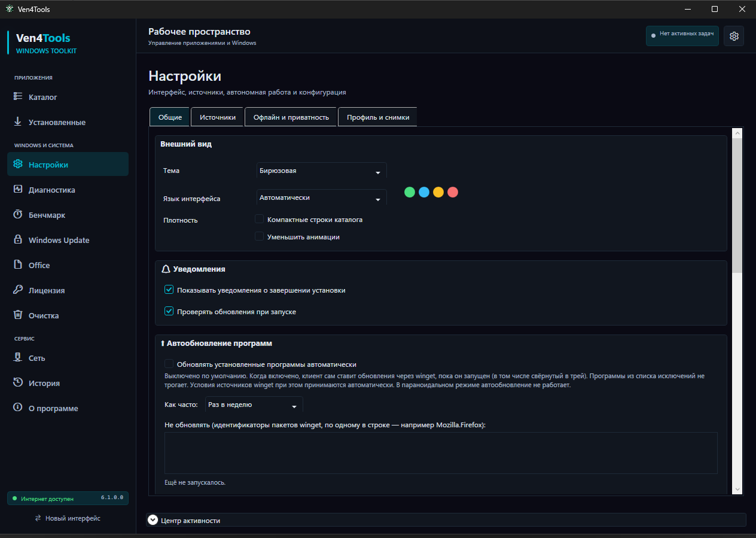Click the Бенчмарк stopwatch icon
The height and width of the screenshot is (538, 756).
[x=18, y=215]
